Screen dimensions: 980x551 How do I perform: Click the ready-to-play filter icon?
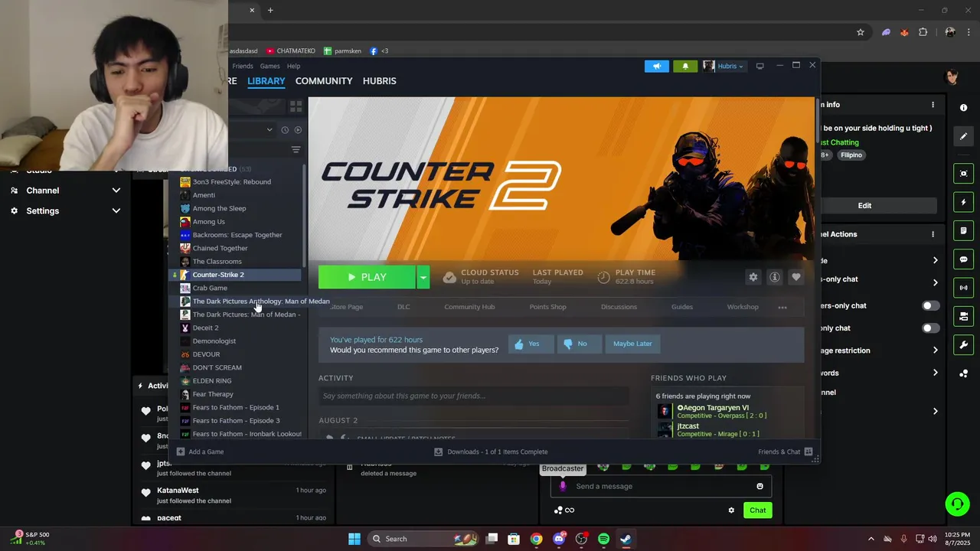click(298, 130)
